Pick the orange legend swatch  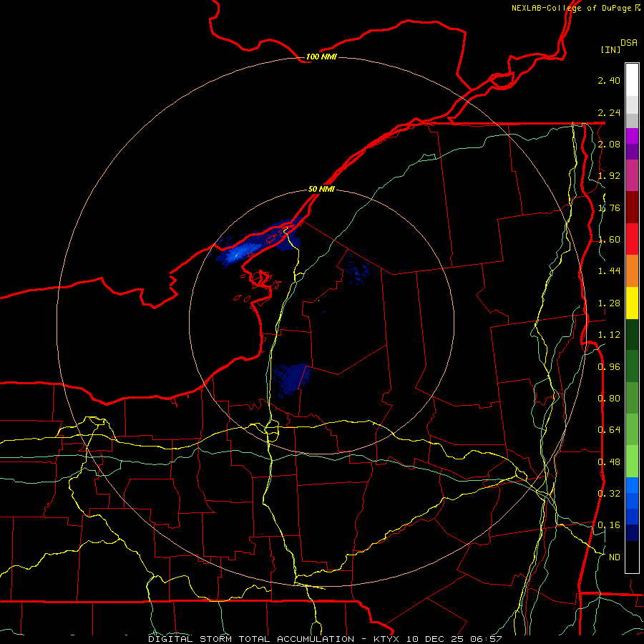(632, 270)
